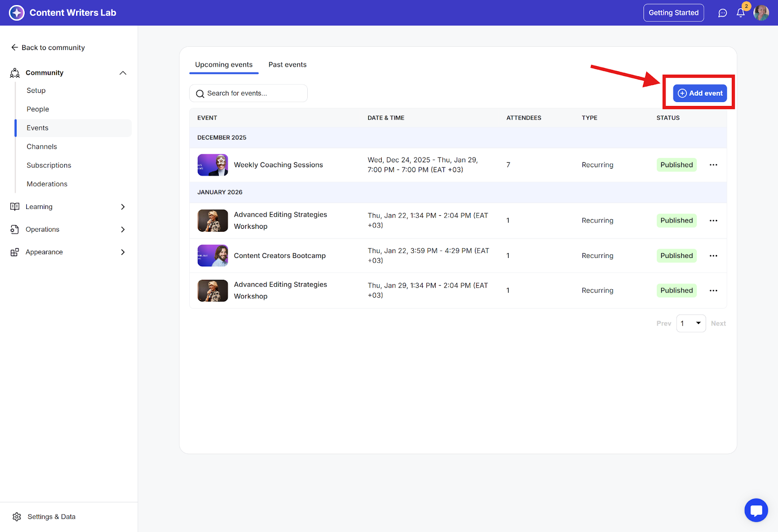
Task: Open options menu for Content Creators Bootcamp
Action: pyautogui.click(x=713, y=256)
